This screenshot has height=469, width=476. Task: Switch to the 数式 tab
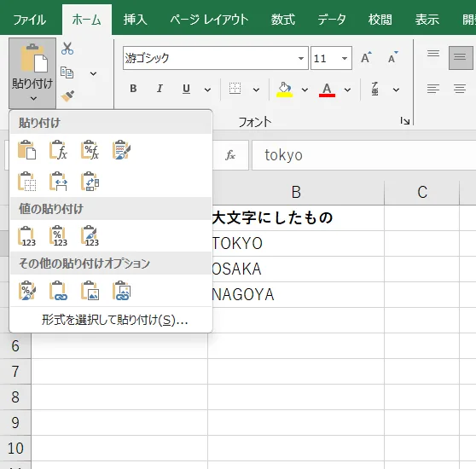point(283,20)
